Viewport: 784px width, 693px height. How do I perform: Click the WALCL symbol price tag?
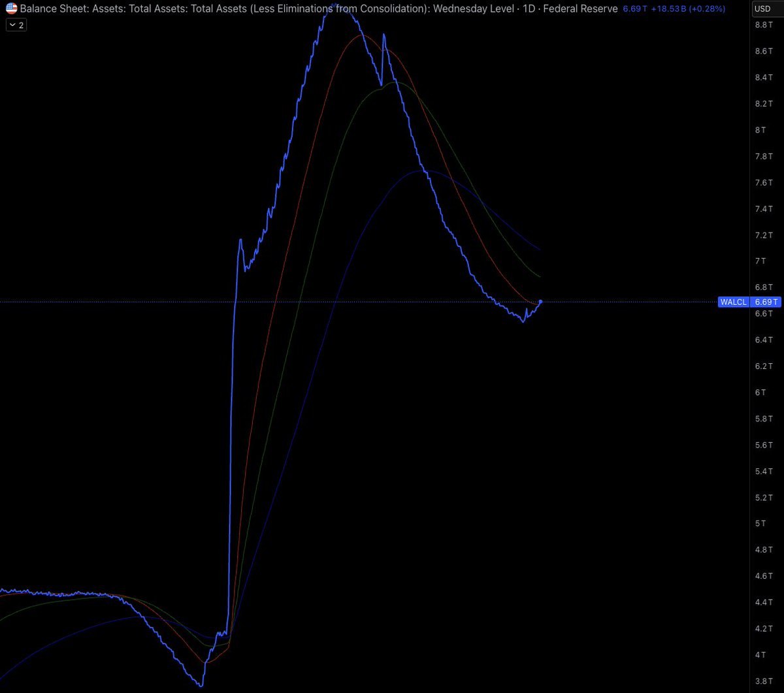[x=733, y=302]
